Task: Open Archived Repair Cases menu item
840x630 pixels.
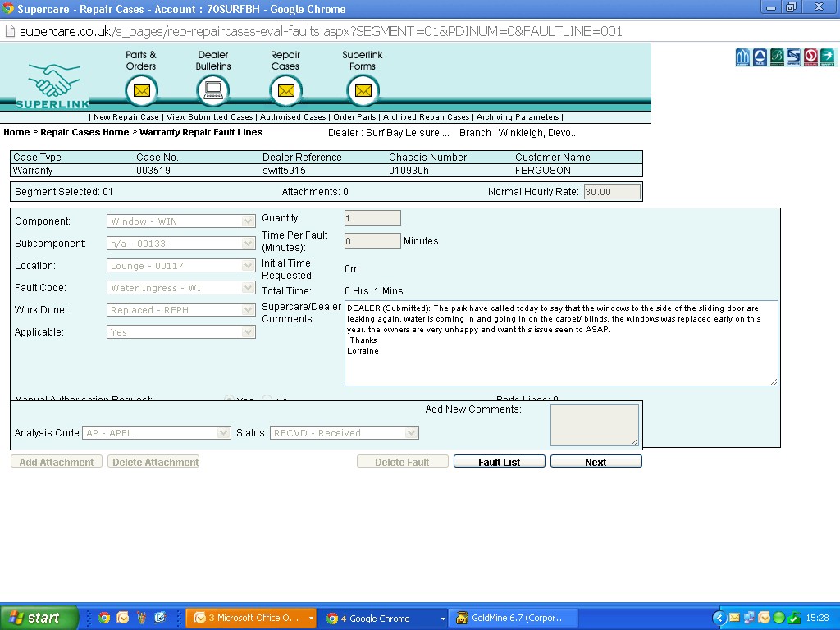Action: coord(426,117)
